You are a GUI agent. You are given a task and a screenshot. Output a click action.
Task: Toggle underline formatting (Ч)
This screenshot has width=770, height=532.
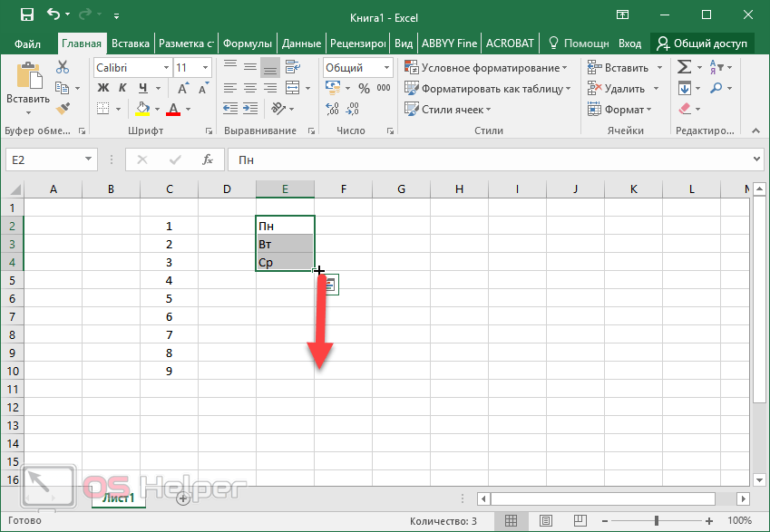[141, 89]
